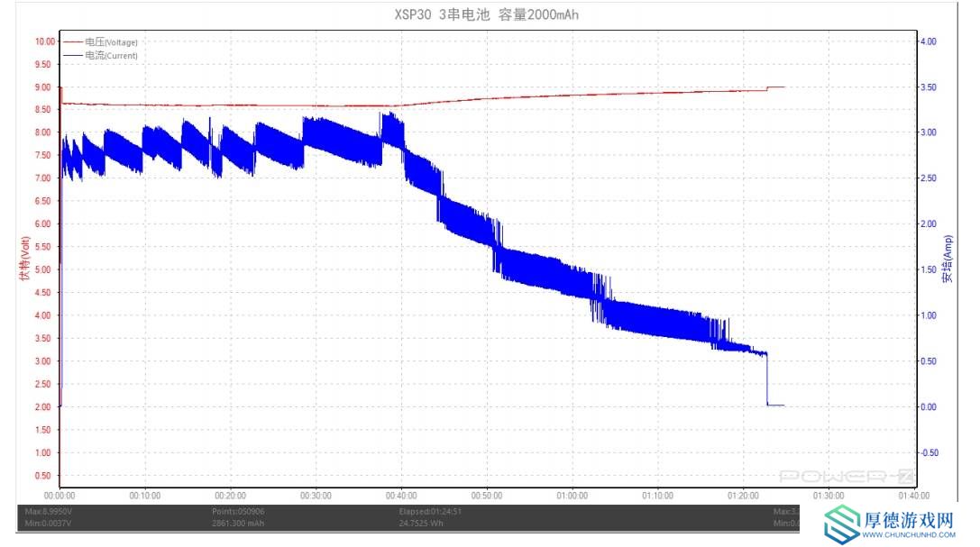Click the 9.00 voltage axis tick
This screenshot has height=547, width=980.
tap(43, 87)
